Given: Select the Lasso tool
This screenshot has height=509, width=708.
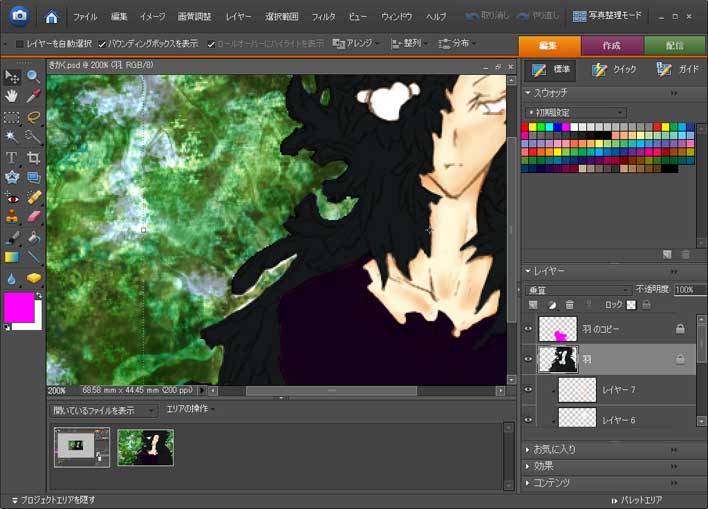Looking at the screenshot, I should click(33, 117).
